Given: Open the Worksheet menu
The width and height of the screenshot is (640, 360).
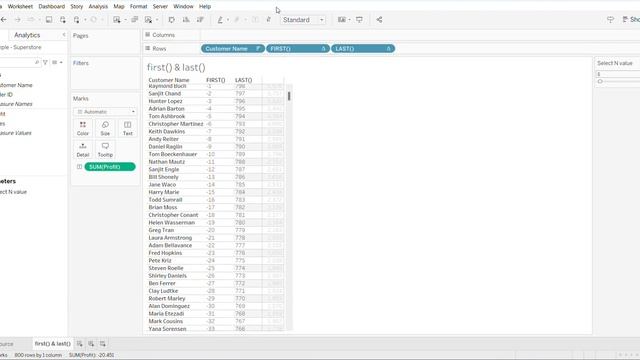Looking at the screenshot, I should click(20, 7).
